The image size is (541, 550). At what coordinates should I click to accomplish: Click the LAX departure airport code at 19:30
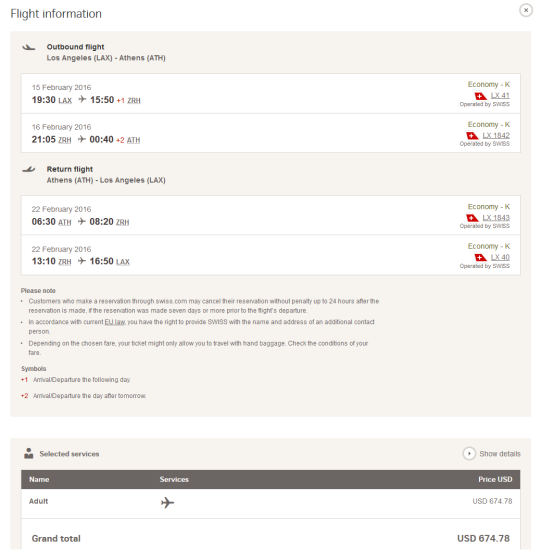click(65, 101)
